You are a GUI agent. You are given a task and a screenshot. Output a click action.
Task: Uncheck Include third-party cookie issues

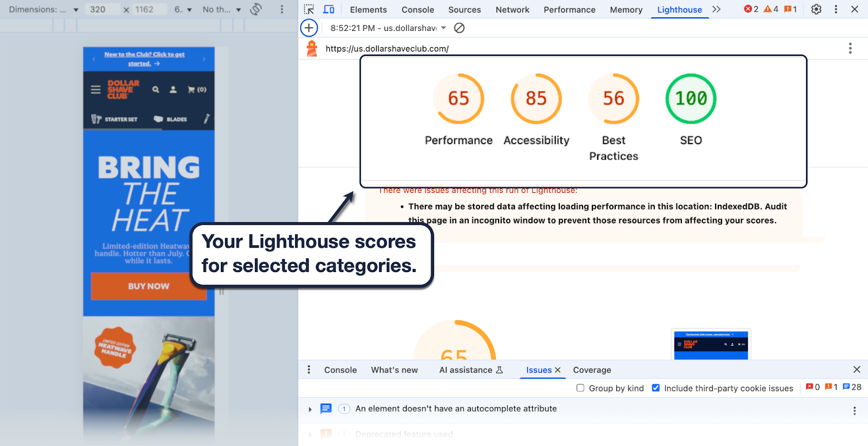click(656, 388)
